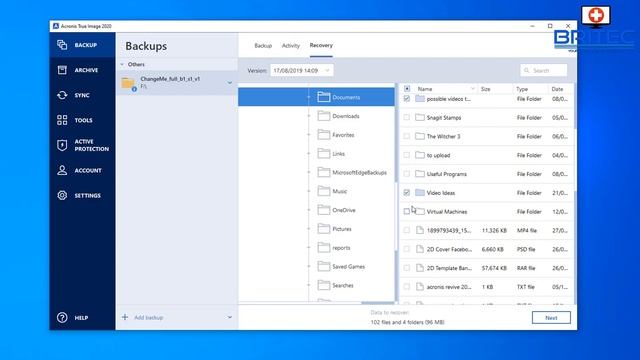Sort by the Size column header
The image size is (640, 360).
coord(485,89)
